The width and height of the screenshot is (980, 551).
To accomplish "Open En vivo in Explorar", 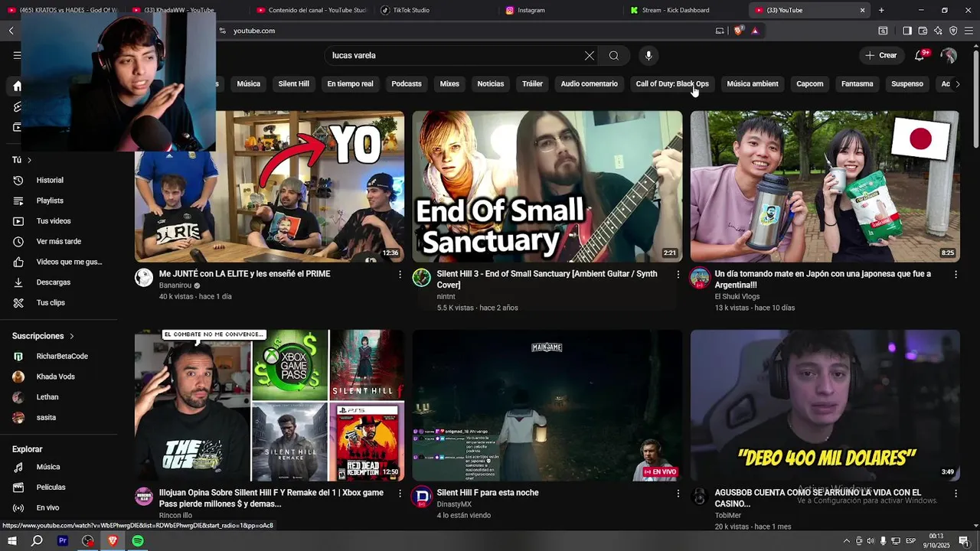I will 47,508.
